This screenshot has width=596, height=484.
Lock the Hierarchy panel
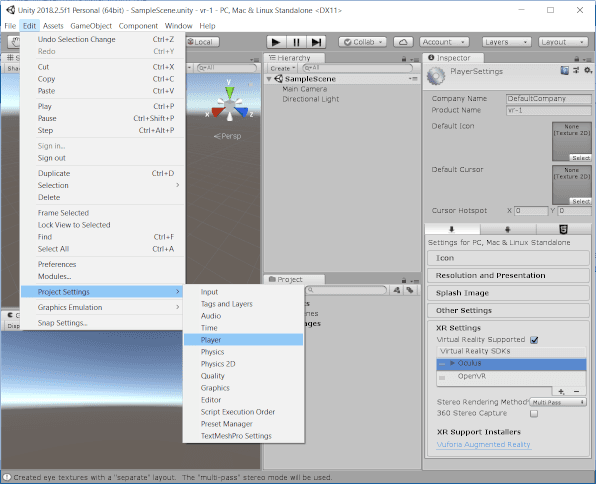pos(404,59)
